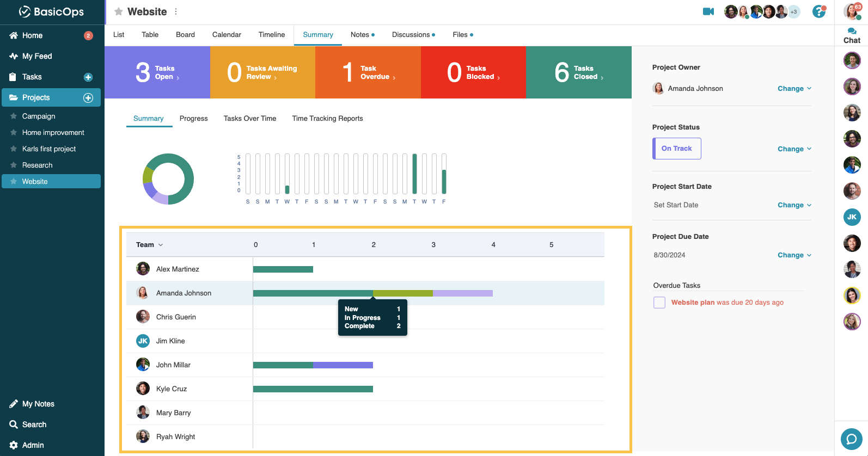868x456 pixels.
Task: Open the Website plan overdue task link
Action: click(x=693, y=303)
